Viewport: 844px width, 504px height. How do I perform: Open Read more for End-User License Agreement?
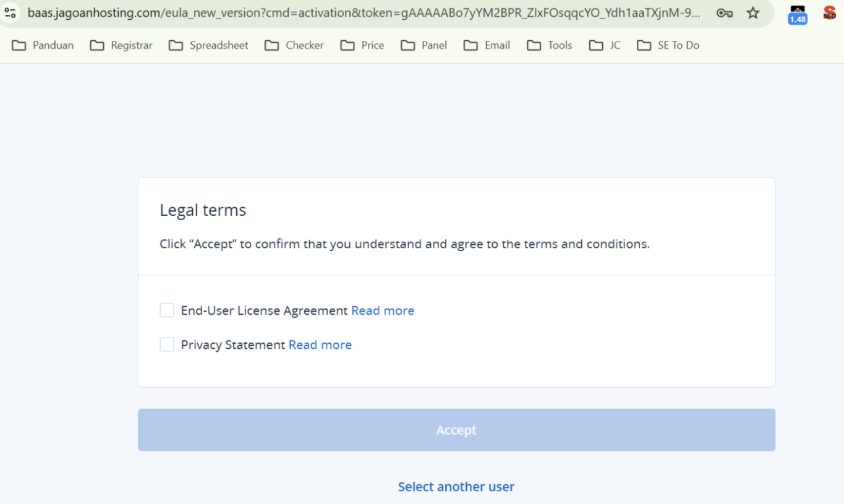coord(382,310)
